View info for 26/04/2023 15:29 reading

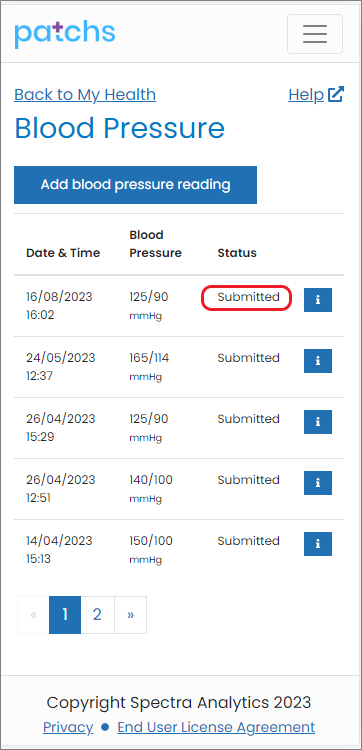click(x=318, y=422)
